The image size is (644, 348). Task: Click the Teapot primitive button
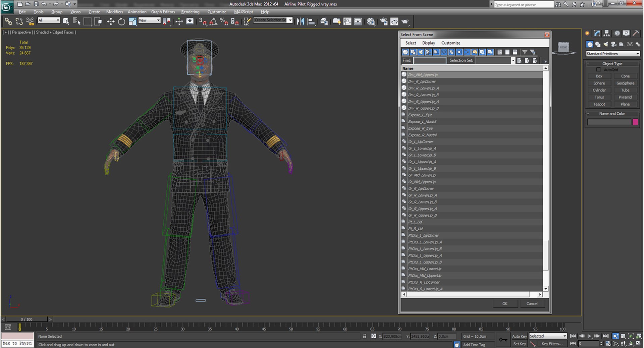(x=599, y=104)
